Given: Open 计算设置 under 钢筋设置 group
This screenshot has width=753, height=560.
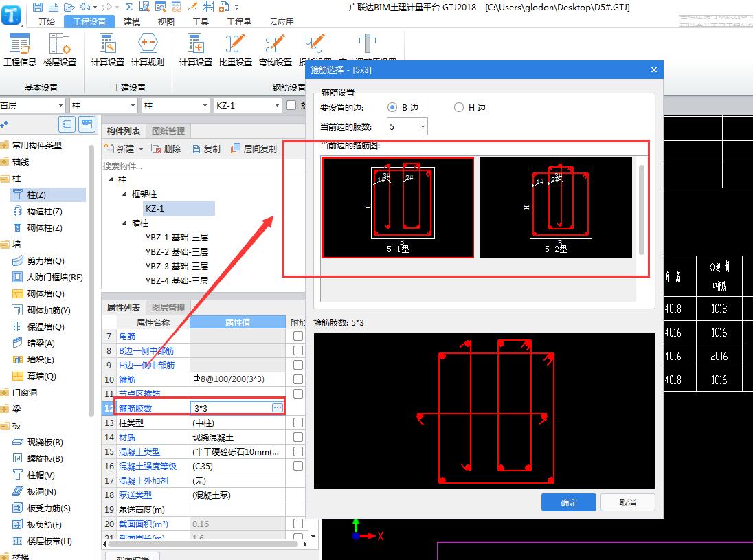Looking at the screenshot, I should [x=195, y=50].
